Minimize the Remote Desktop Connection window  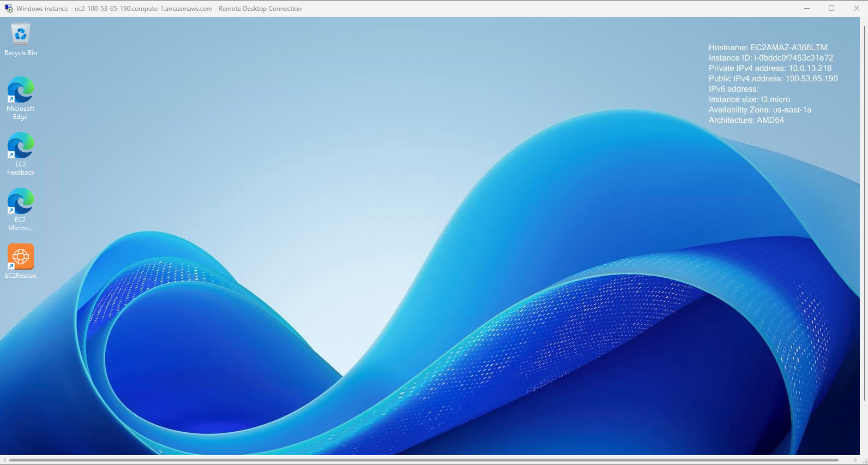pyautogui.click(x=807, y=8)
